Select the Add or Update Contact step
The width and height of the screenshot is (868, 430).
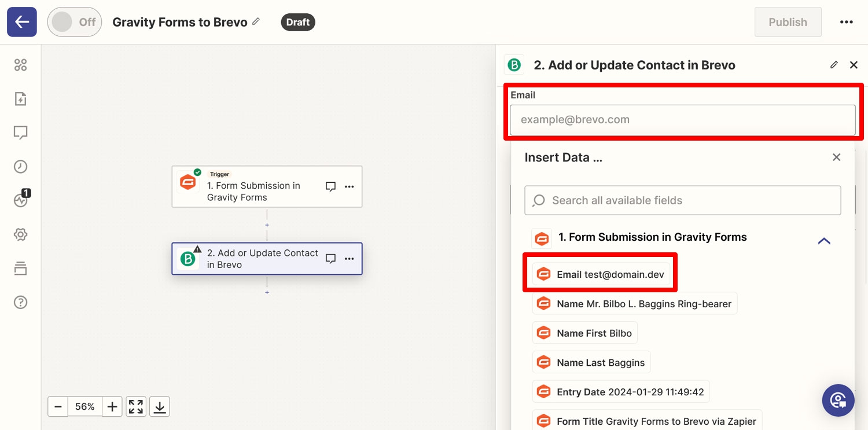coord(267,258)
